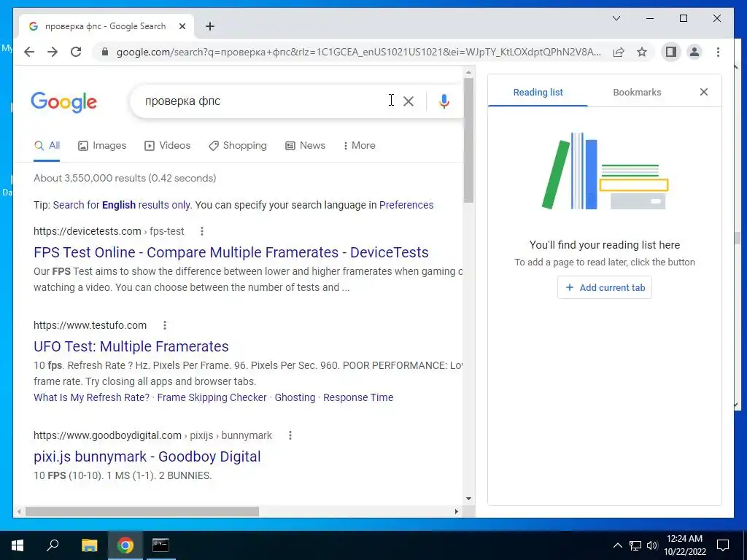Click Search for English results only link

tap(122, 205)
